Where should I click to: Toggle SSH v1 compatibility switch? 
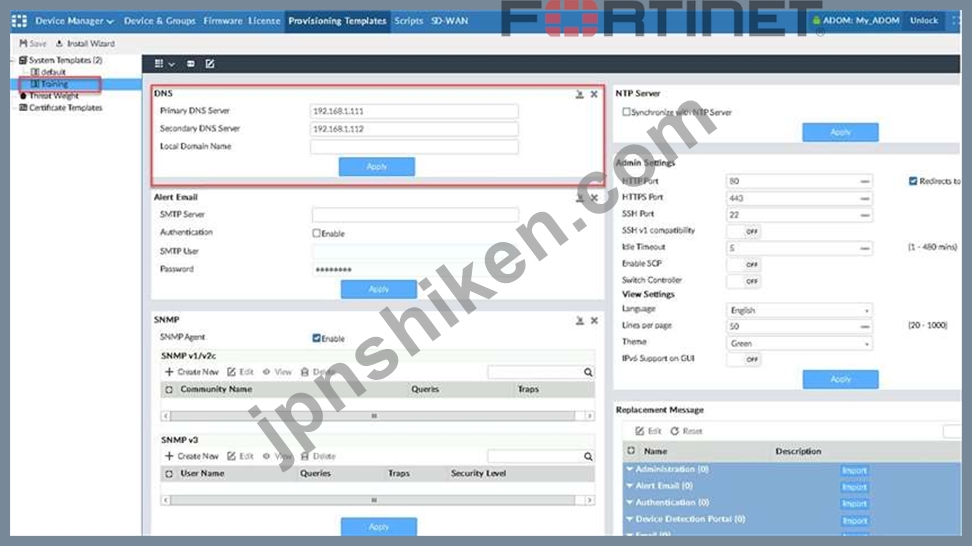[744, 231]
